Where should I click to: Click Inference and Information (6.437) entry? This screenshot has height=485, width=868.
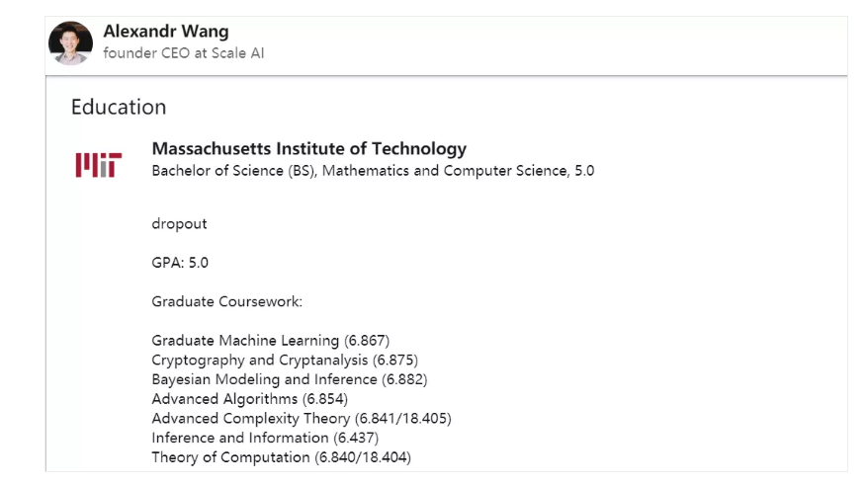point(265,438)
